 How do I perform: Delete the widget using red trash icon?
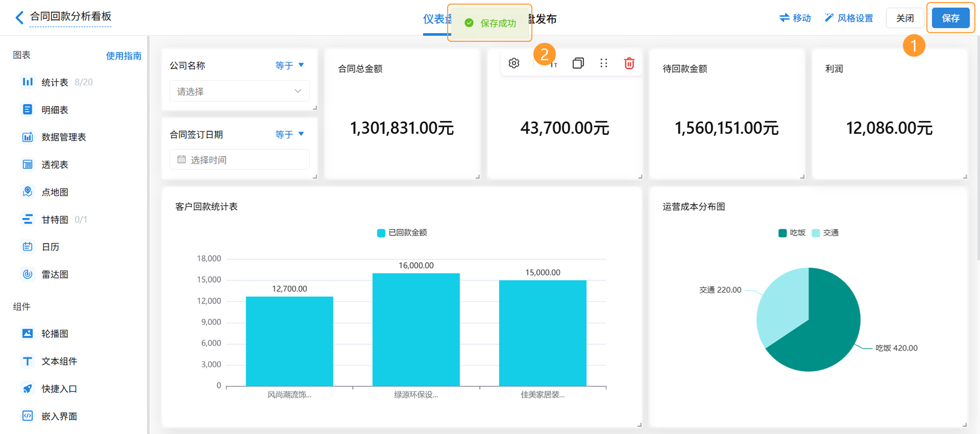629,63
